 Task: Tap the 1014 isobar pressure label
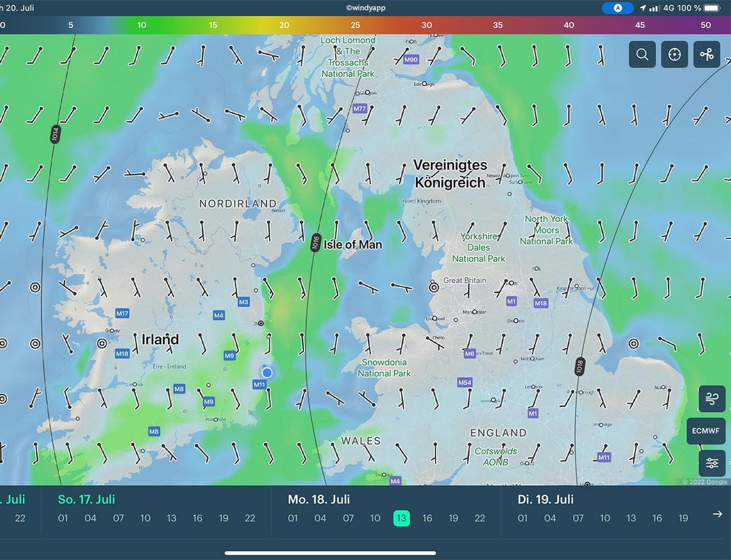pyautogui.click(x=55, y=135)
